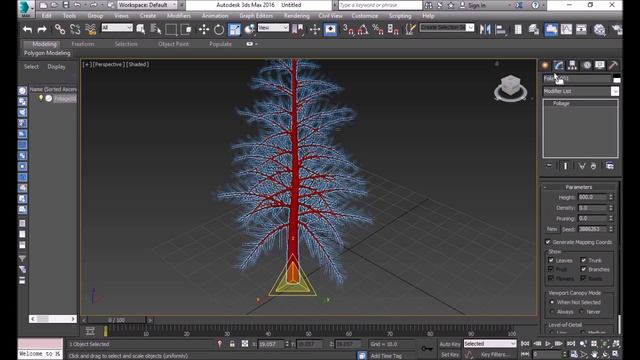Collapse the Parameters rollout
640x360 pixels.
tap(579, 187)
